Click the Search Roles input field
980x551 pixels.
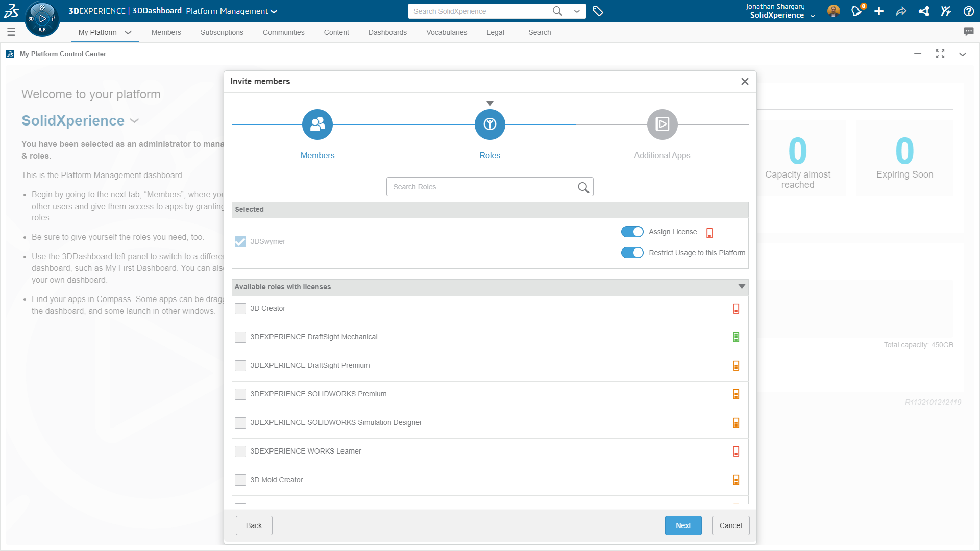point(489,186)
